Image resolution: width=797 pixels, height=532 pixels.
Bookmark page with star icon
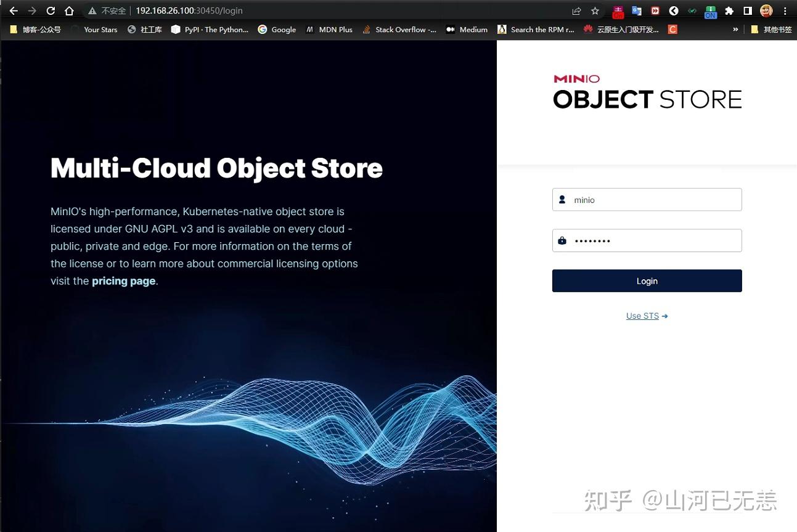pos(595,10)
